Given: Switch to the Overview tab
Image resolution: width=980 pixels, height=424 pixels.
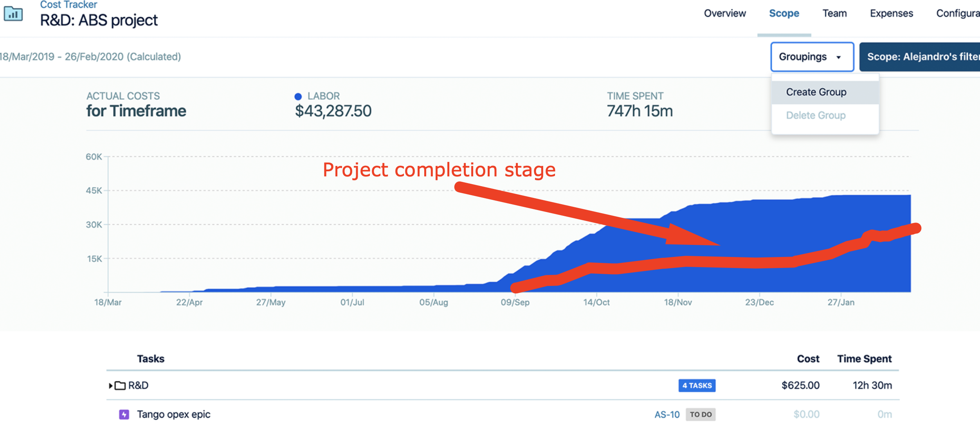Looking at the screenshot, I should tap(725, 14).
